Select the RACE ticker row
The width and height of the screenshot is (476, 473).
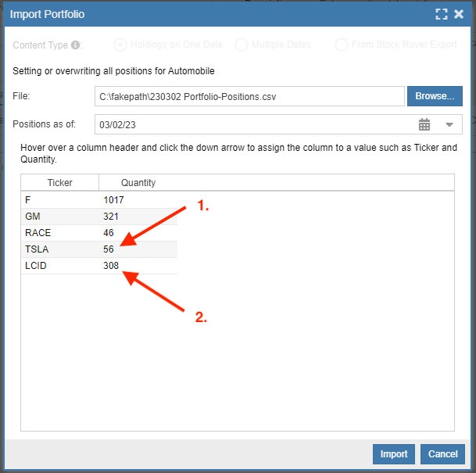(99, 233)
